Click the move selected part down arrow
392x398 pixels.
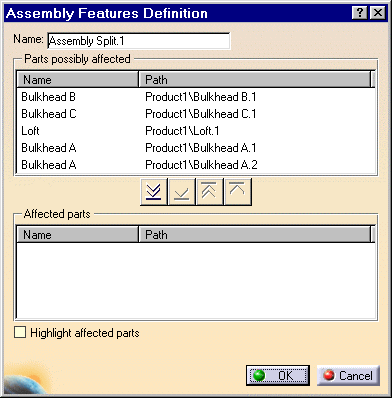tap(182, 192)
